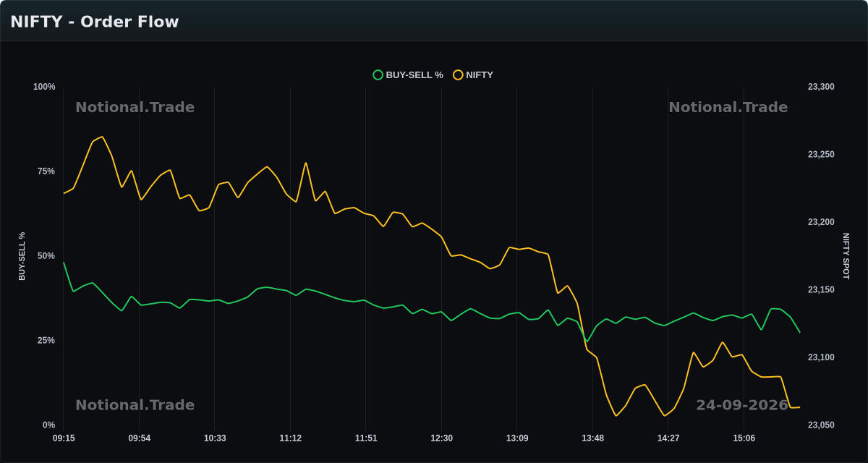Click the 24-09-2026 date label
This screenshot has height=463, width=868.
tap(742, 405)
